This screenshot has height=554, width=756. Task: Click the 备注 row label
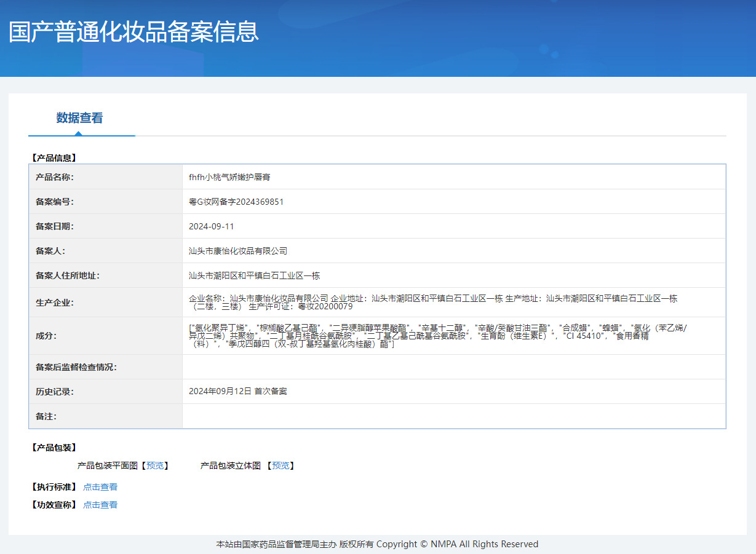[46, 416]
